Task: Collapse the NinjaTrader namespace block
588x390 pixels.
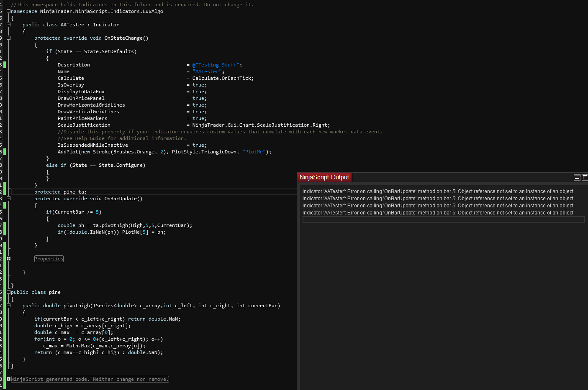Action: [x=8, y=11]
